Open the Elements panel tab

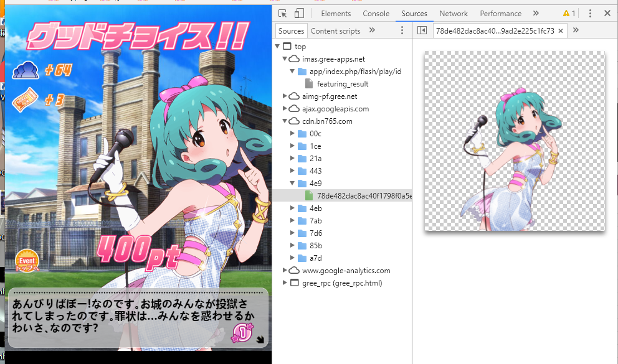pyautogui.click(x=336, y=14)
